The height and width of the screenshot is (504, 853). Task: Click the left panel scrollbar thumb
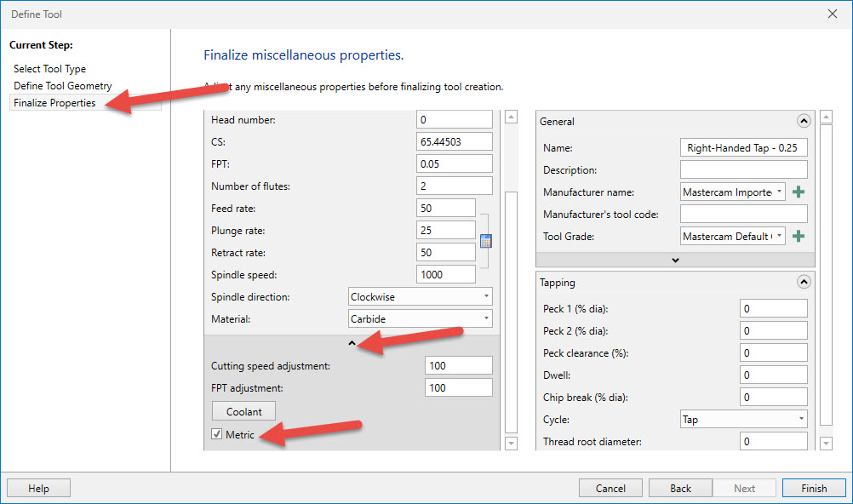(x=511, y=312)
